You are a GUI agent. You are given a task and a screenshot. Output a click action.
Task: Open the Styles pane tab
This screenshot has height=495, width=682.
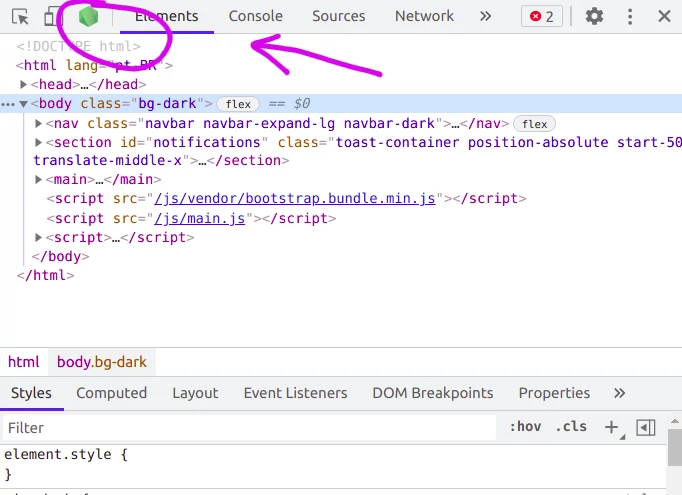pos(31,393)
